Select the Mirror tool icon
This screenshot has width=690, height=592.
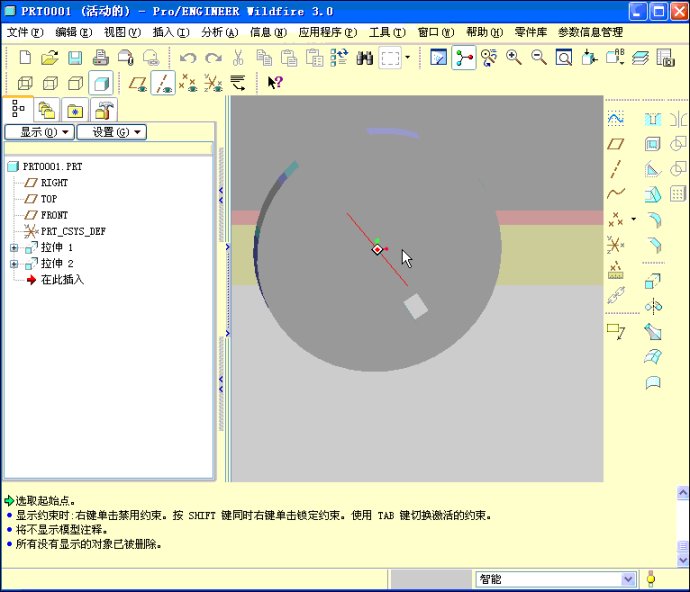pyautogui.click(x=653, y=307)
